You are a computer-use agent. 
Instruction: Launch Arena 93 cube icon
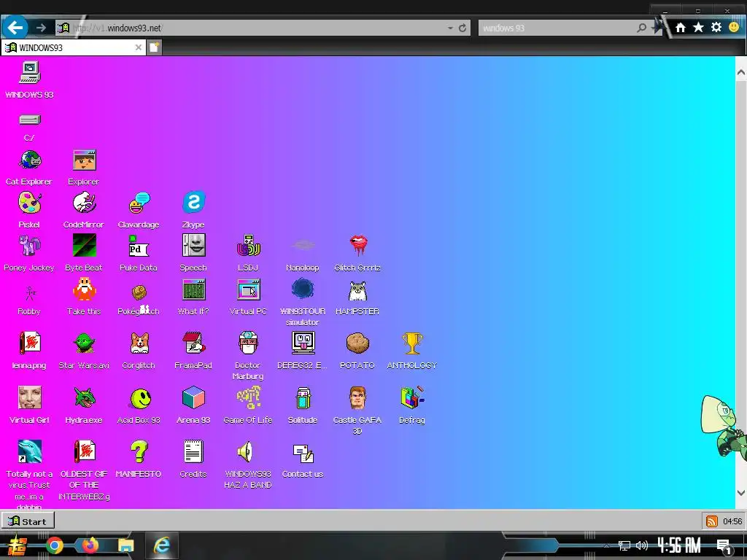tap(193, 397)
